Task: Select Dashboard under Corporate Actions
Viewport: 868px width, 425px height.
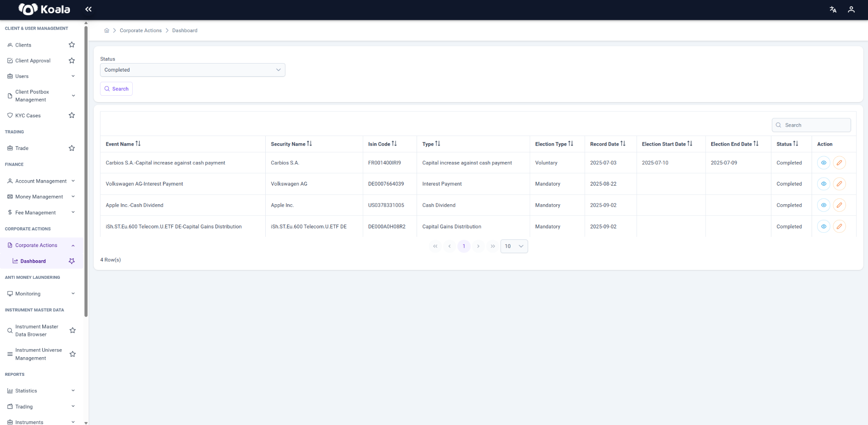Action: (x=33, y=261)
